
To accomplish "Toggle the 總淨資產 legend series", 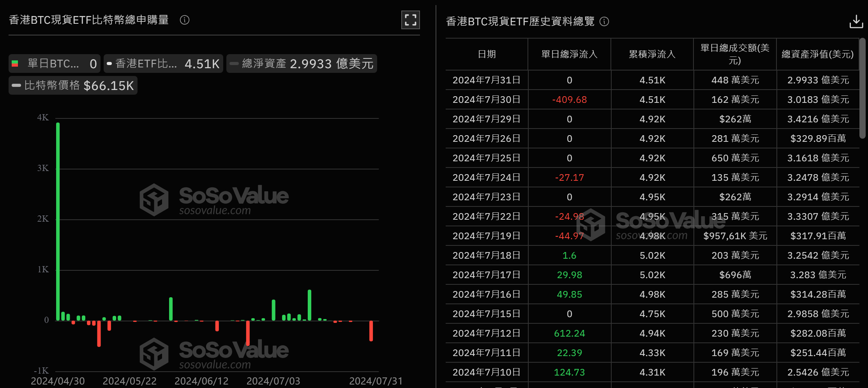I will (x=302, y=63).
